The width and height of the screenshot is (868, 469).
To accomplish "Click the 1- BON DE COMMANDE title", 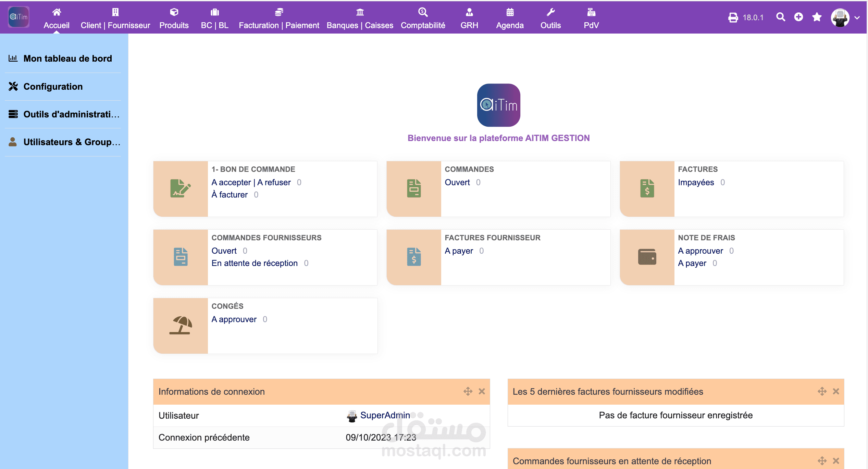I will (x=253, y=169).
